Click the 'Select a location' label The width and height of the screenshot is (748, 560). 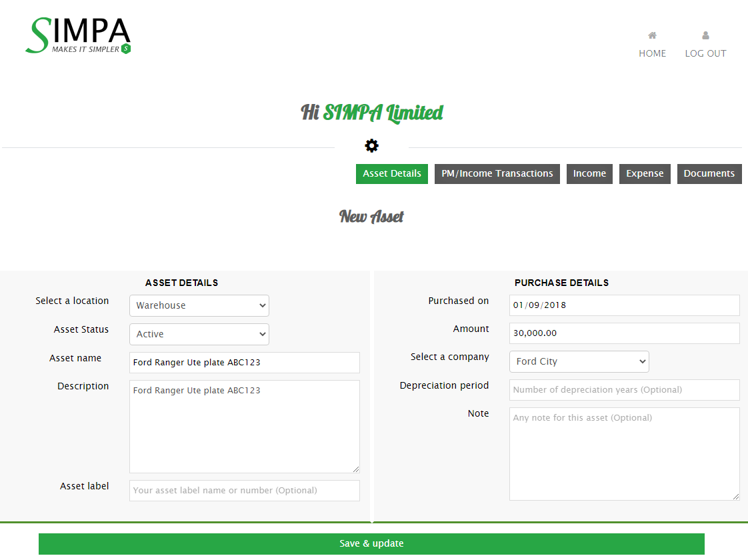tap(72, 301)
